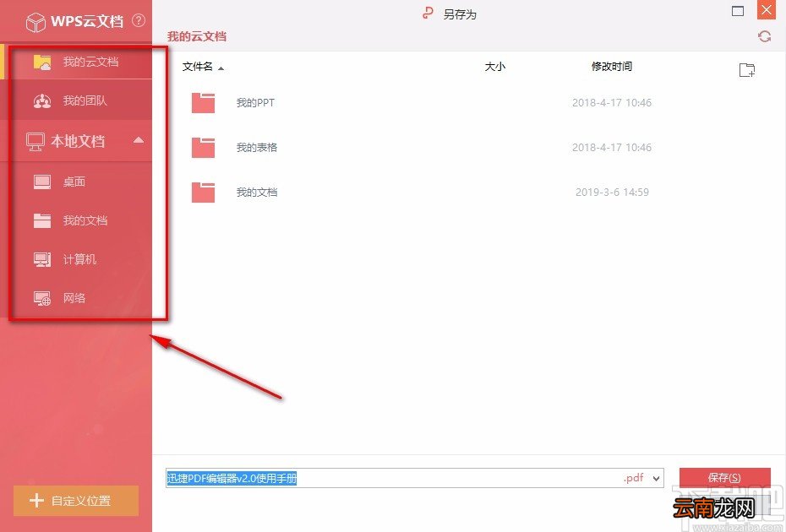Click 自定义位置 button
Image resolution: width=786 pixels, height=532 pixels.
tap(76, 501)
